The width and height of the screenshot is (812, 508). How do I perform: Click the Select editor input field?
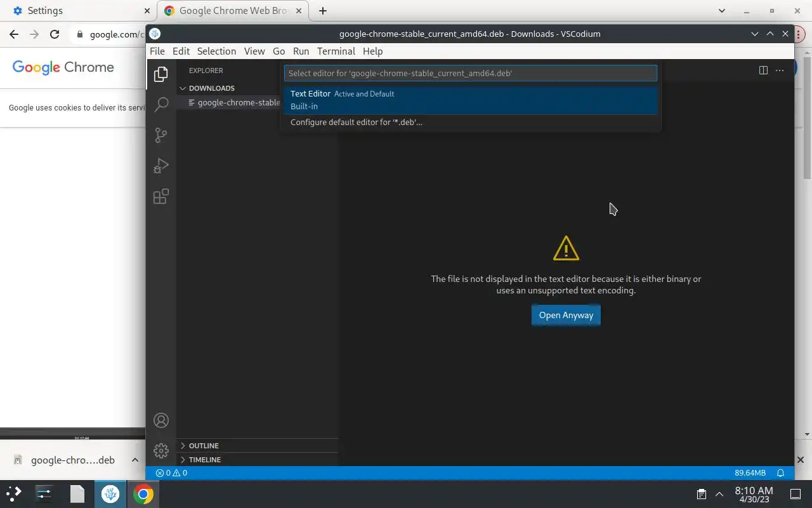[471, 73]
